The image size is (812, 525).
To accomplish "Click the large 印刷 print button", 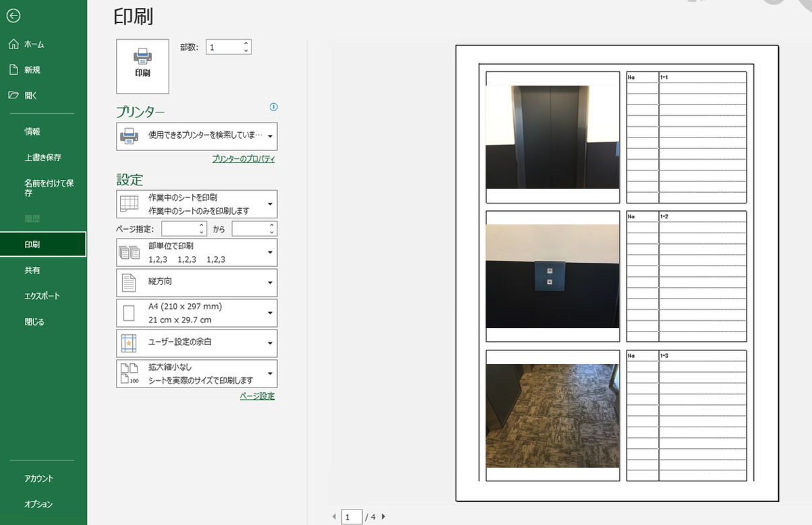I will point(142,65).
